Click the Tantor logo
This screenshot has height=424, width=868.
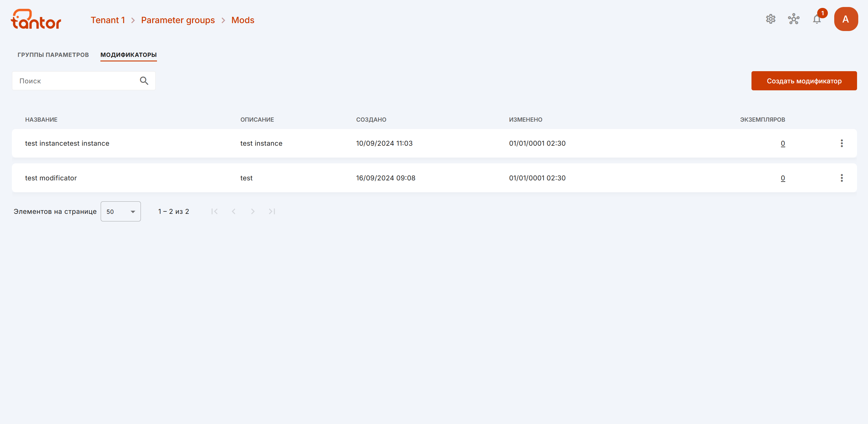point(36,19)
